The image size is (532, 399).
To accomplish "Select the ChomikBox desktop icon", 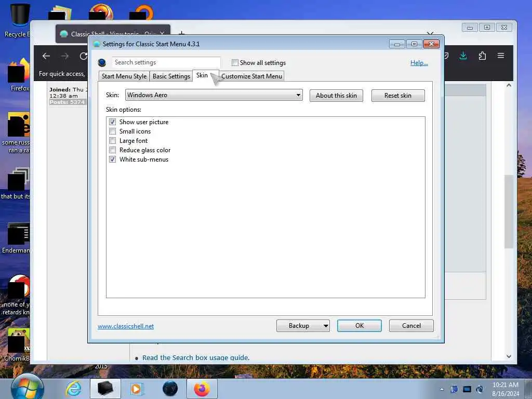I will (17, 344).
